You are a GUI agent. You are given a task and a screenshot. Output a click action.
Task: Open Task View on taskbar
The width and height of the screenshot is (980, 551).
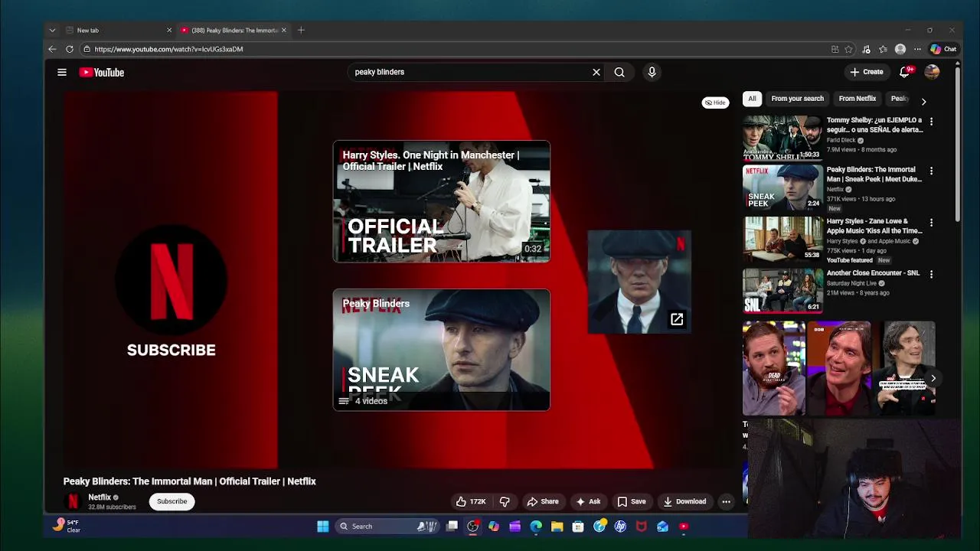tap(452, 527)
